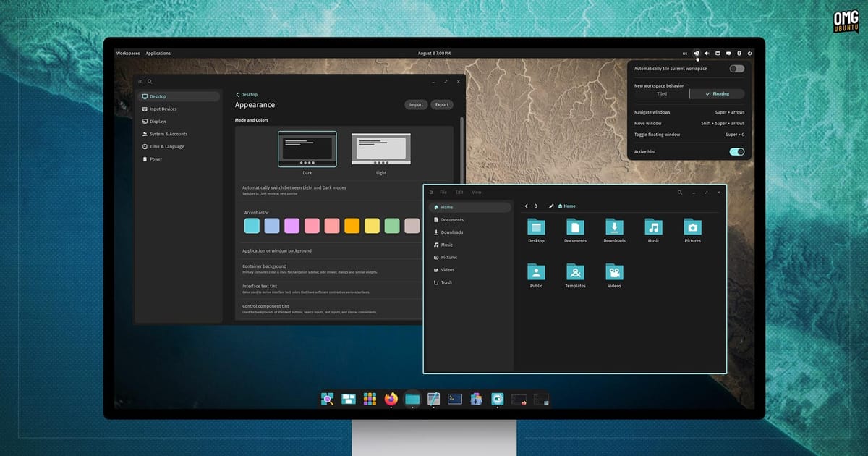Image resolution: width=868 pixels, height=456 pixels.
Task: Open the app grid launcher icon in the dock
Action: pyautogui.click(x=368, y=399)
